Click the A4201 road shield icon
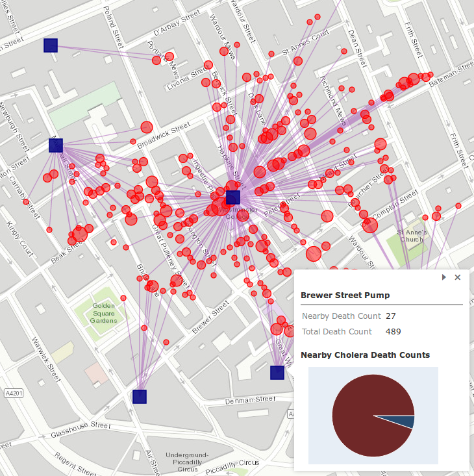Image resolution: width=474 pixels, height=476 pixels. (13, 393)
